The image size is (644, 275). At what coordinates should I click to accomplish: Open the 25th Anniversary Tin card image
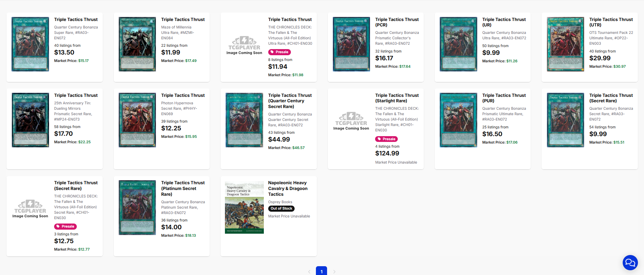click(x=30, y=120)
